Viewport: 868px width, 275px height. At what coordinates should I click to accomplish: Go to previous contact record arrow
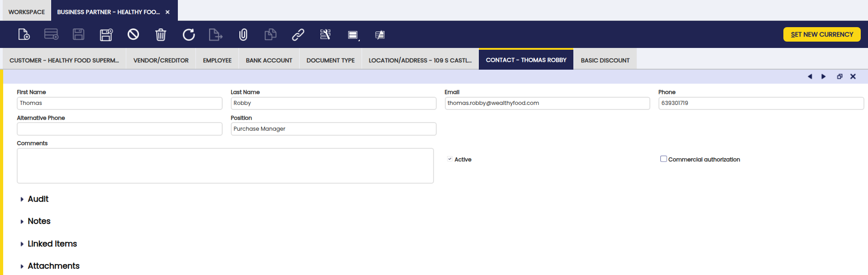click(810, 76)
